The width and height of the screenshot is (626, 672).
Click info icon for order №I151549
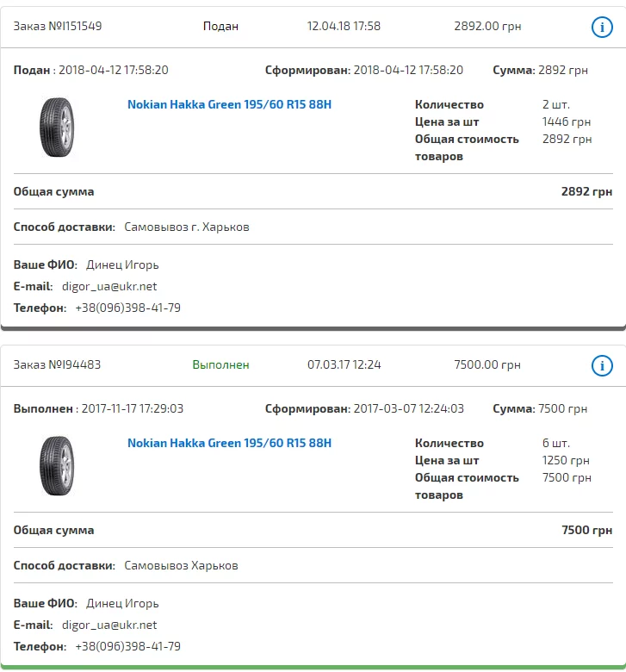602,27
